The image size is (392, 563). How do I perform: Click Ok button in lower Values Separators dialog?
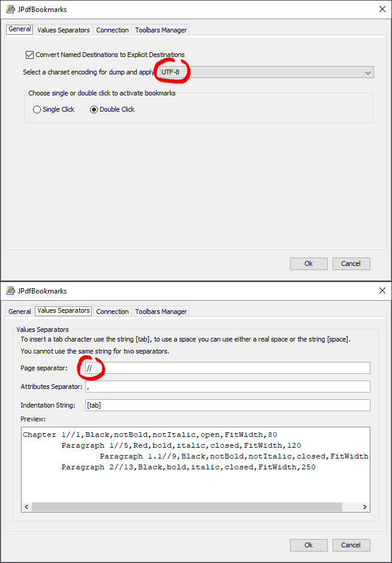pos(309,545)
